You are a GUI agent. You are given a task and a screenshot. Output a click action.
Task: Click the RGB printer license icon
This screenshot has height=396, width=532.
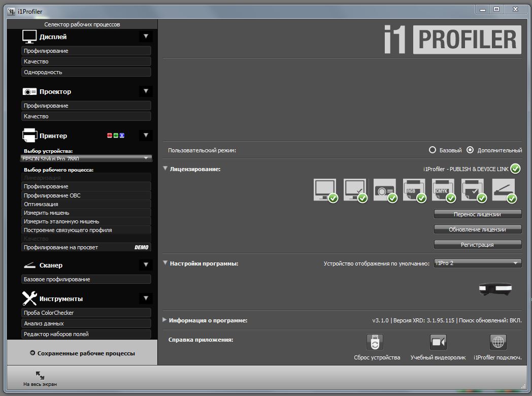coord(414,190)
